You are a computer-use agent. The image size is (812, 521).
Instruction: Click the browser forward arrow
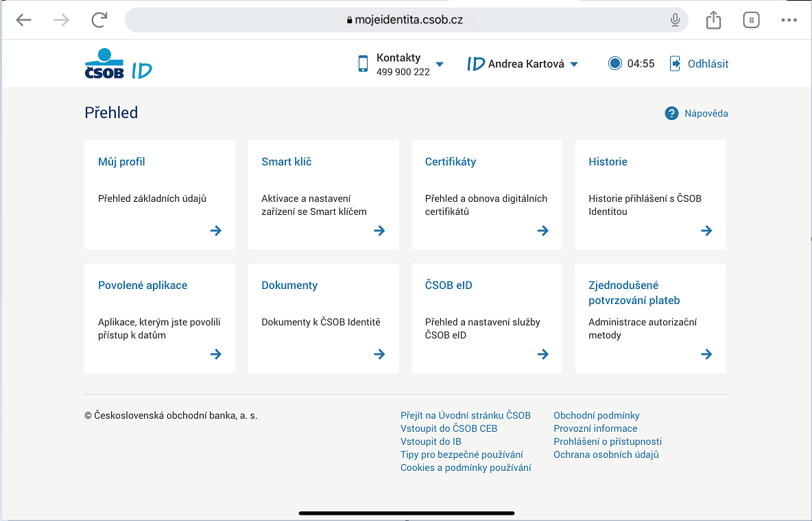click(61, 20)
